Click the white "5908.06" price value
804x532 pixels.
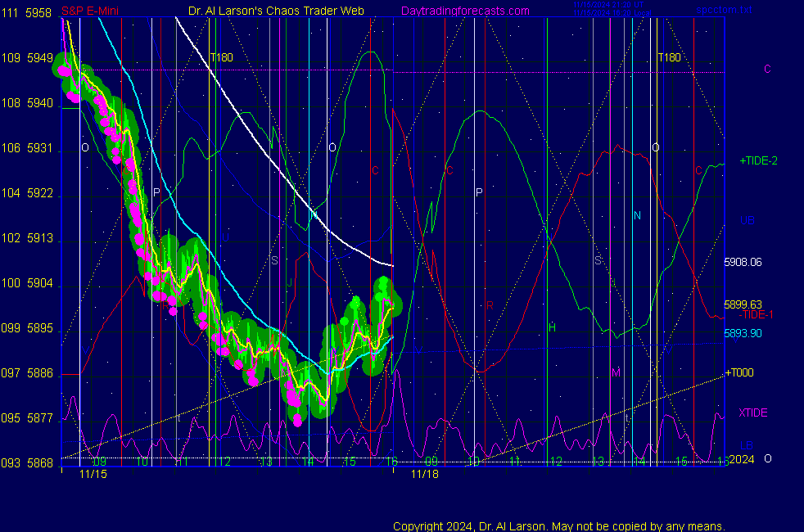point(743,263)
